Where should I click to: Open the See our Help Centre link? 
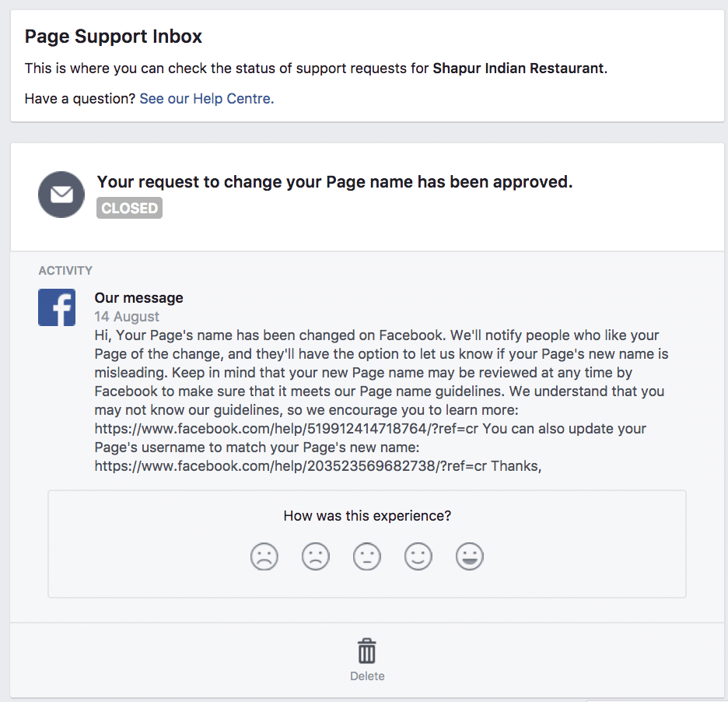click(x=207, y=99)
